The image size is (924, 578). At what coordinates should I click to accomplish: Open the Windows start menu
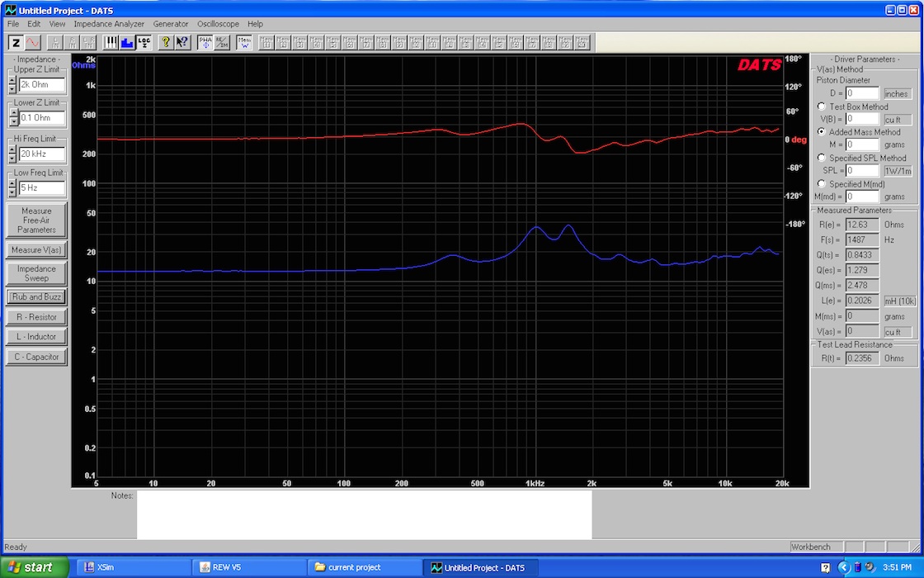click(34, 566)
